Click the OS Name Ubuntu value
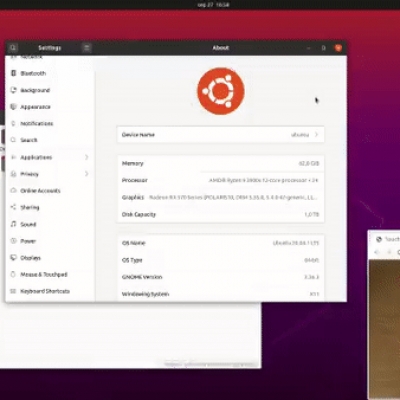This screenshot has width=400, height=400. 296,243
